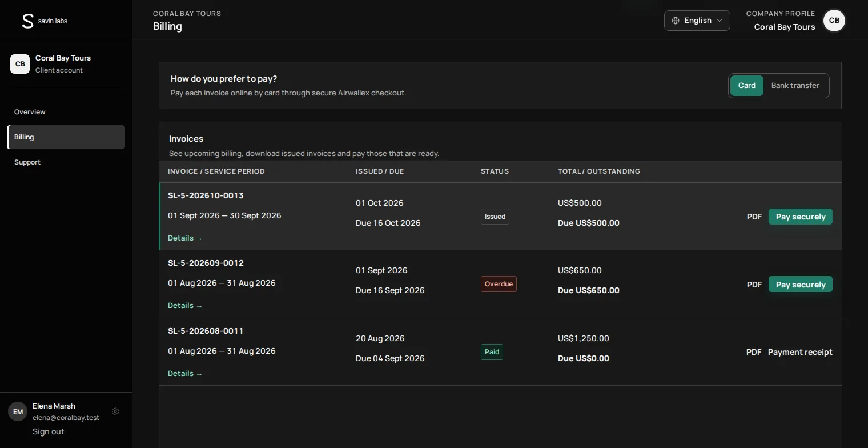This screenshot has width=868, height=448.
Task: Click the Due US$0.00 amount
Action: [x=584, y=358]
